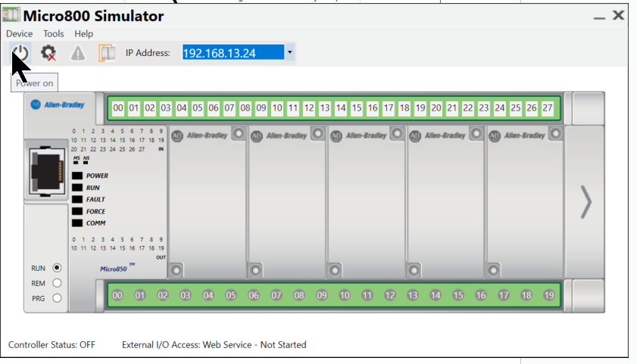
Task: Click the fifth expansion module slot
Action: 525,202
